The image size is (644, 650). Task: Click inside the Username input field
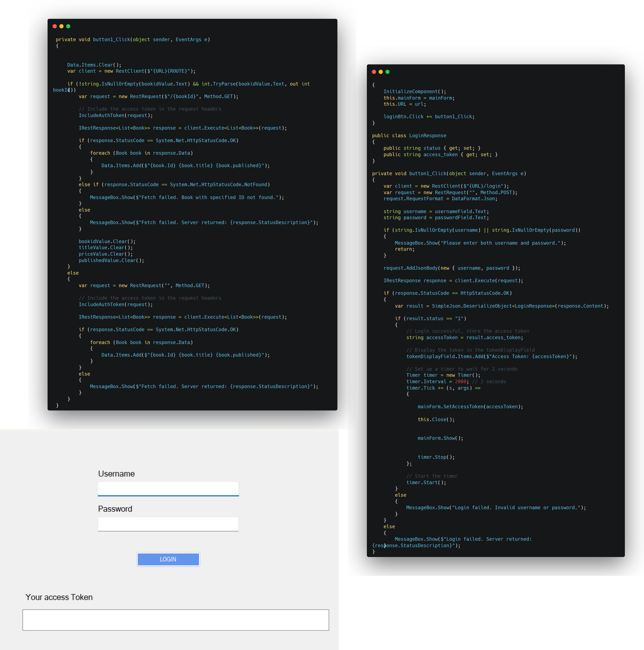tap(168, 489)
